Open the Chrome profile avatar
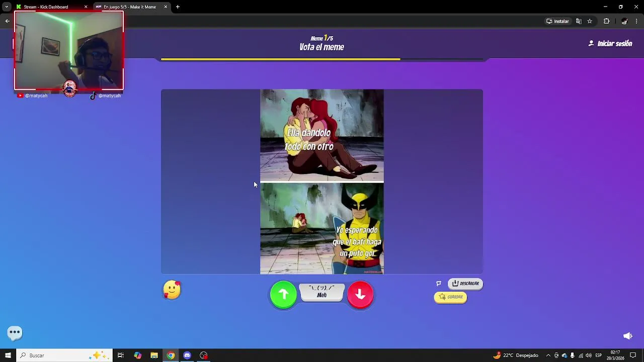This screenshot has width=644, height=362. click(x=624, y=21)
